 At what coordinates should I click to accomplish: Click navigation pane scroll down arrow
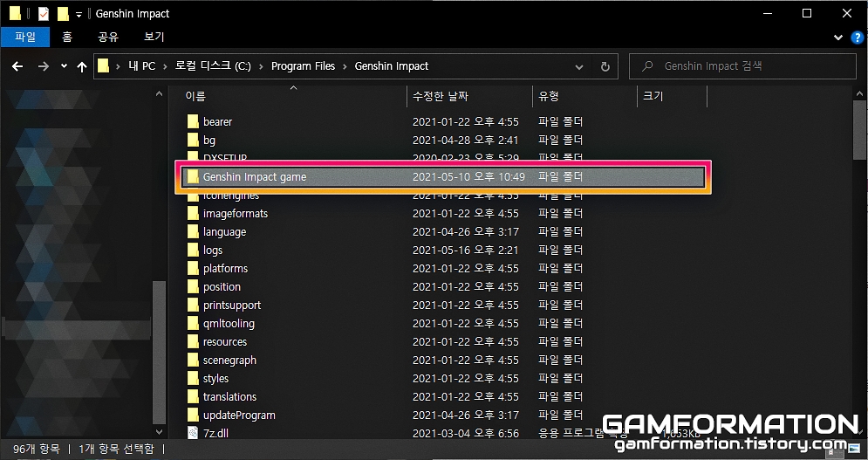point(160,431)
